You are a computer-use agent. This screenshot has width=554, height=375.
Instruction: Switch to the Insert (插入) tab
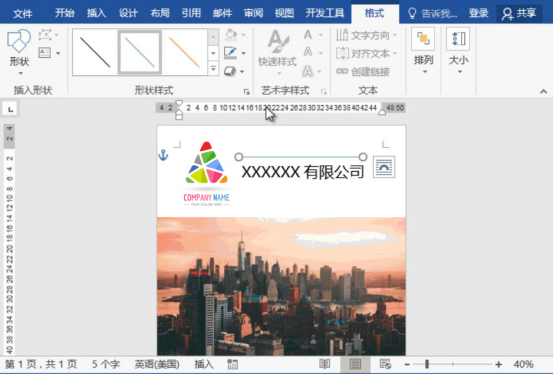(x=96, y=13)
